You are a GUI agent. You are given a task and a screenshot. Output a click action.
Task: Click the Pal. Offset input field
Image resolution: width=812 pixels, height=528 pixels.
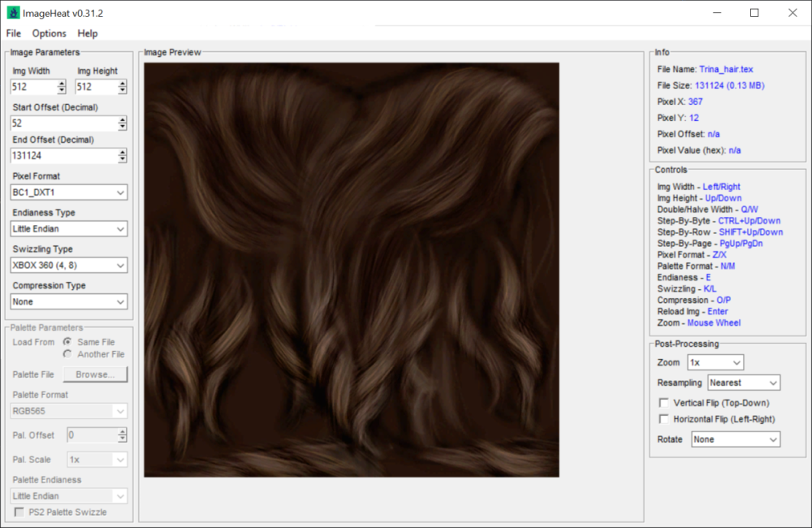click(x=93, y=435)
